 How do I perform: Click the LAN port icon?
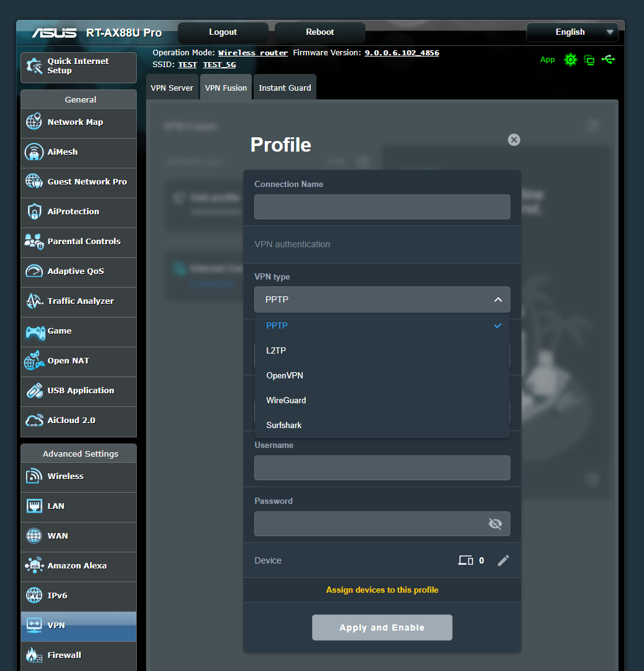(34, 506)
